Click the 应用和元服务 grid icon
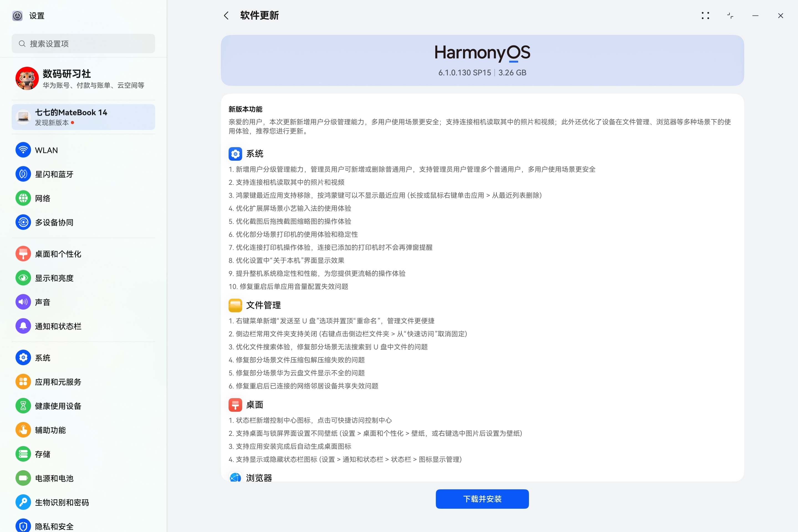Image resolution: width=798 pixels, height=532 pixels. pos(23,382)
